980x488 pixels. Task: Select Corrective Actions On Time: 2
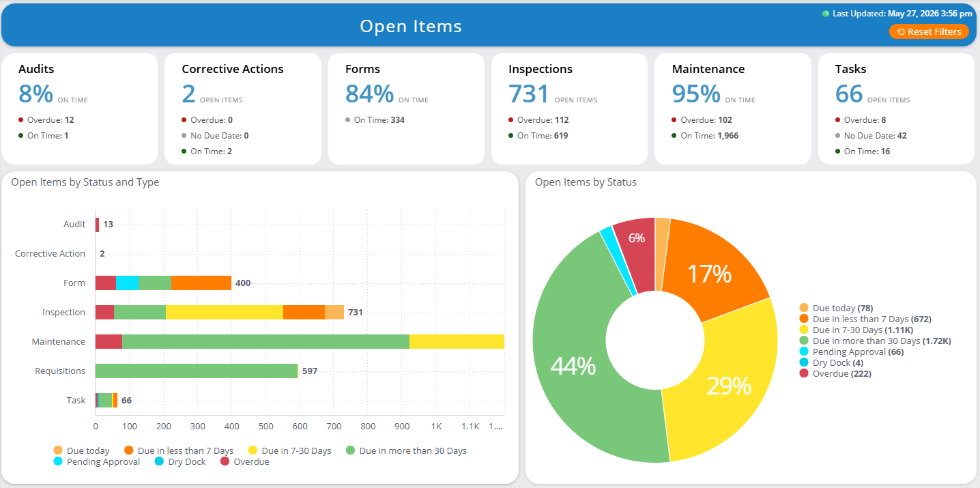click(x=207, y=152)
